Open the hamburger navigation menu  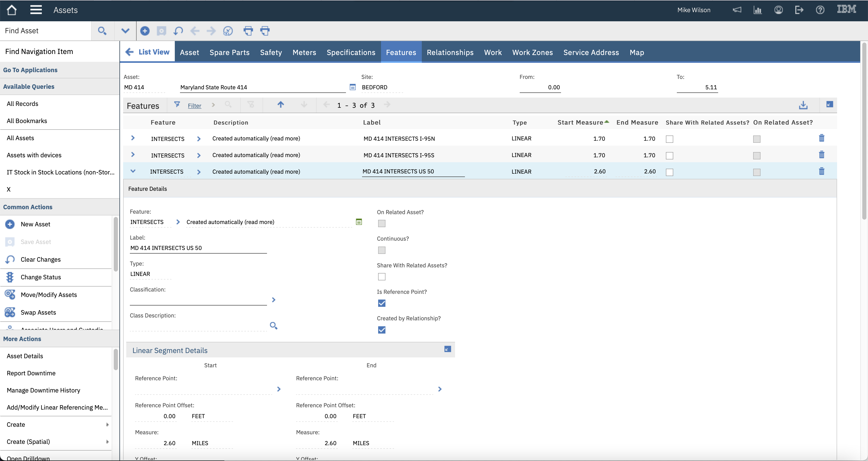(36, 10)
